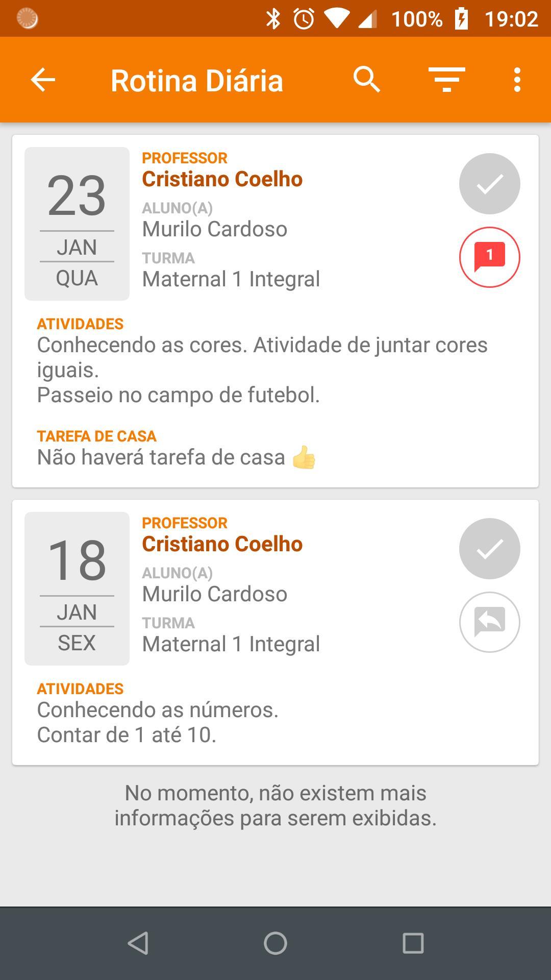This screenshot has width=551, height=980.
Task: Mark 18 JAN routine as read
Action: 489,549
